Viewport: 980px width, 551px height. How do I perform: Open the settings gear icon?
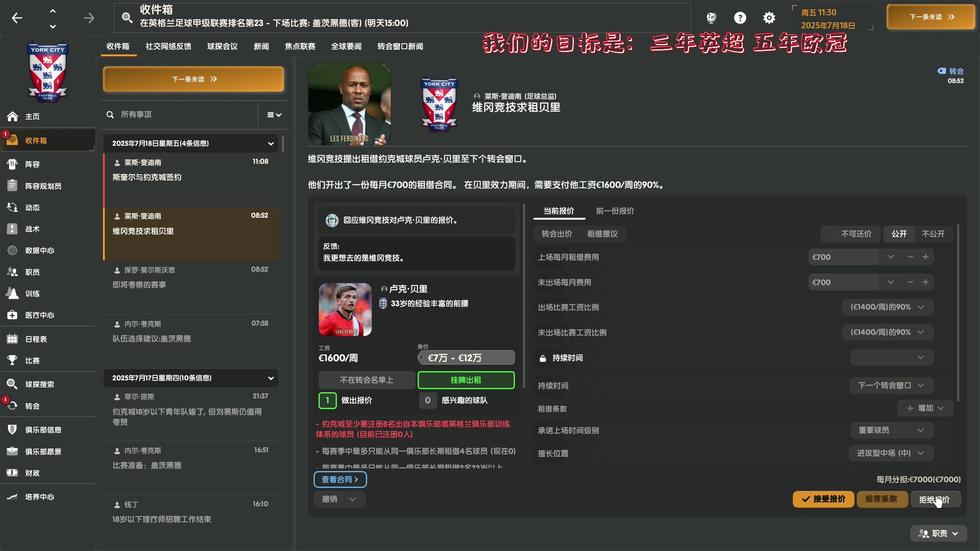pyautogui.click(x=769, y=18)
